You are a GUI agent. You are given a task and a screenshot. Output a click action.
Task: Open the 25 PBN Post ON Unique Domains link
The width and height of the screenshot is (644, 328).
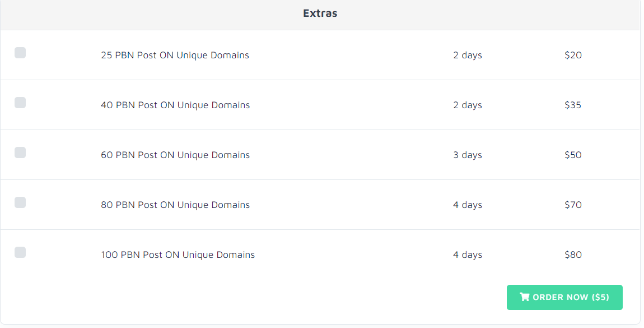[175, 55]
